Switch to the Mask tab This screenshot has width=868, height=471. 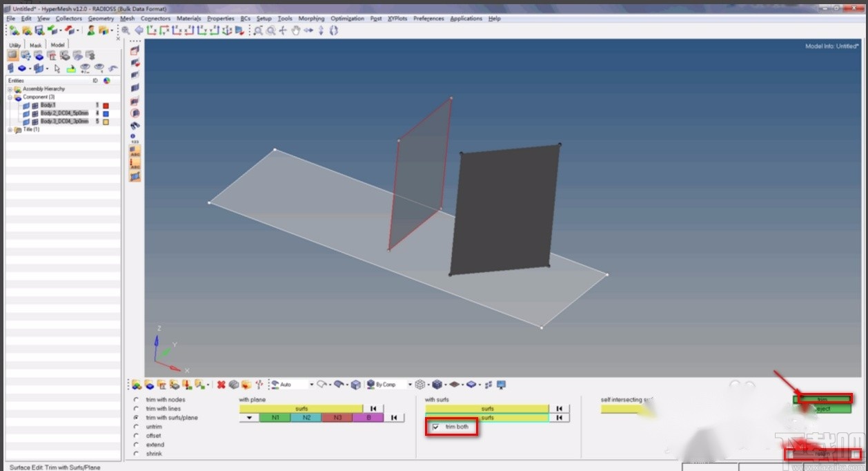35,45
